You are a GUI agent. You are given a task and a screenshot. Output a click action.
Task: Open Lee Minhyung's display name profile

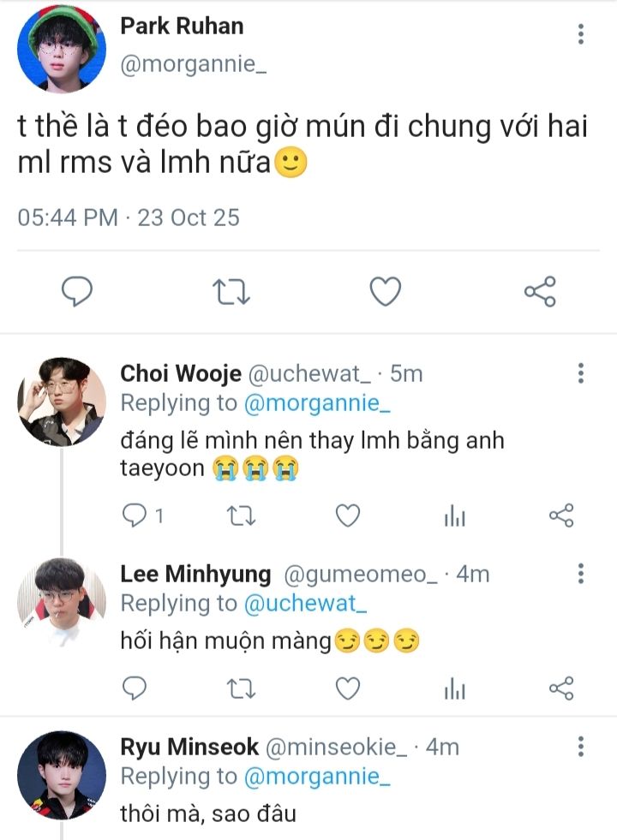tap(195, 574)
